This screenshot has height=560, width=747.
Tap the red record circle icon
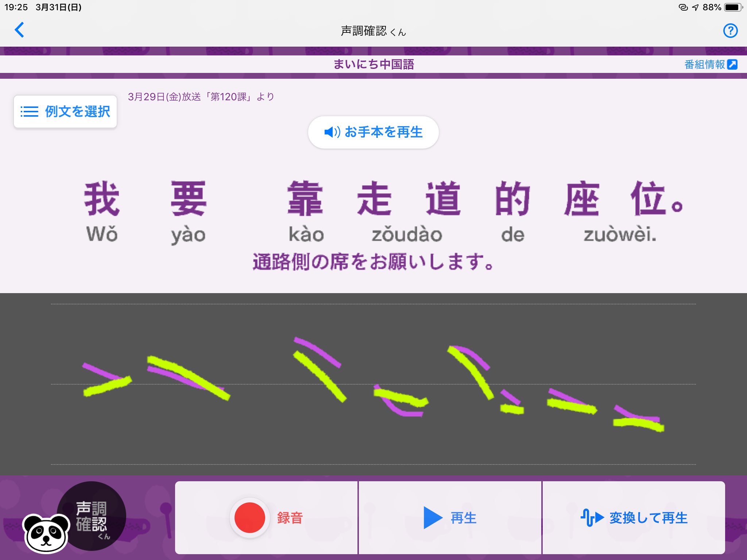tap(250, 517)
